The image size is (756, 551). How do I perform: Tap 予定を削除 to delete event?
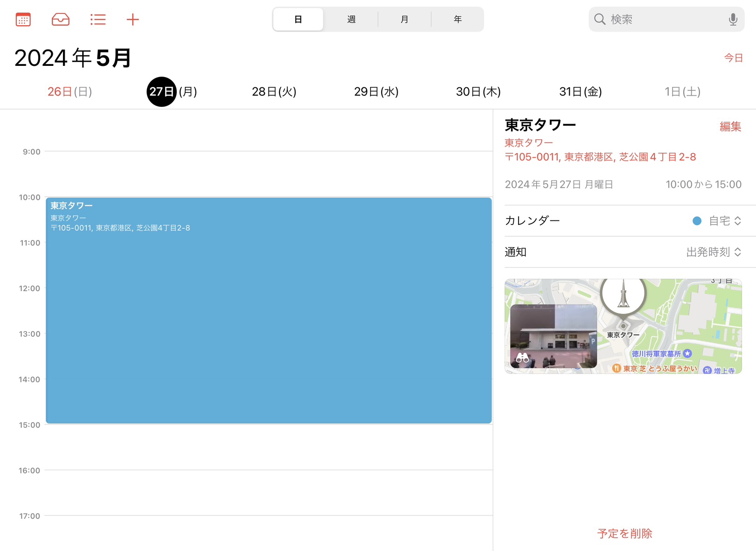624,533
